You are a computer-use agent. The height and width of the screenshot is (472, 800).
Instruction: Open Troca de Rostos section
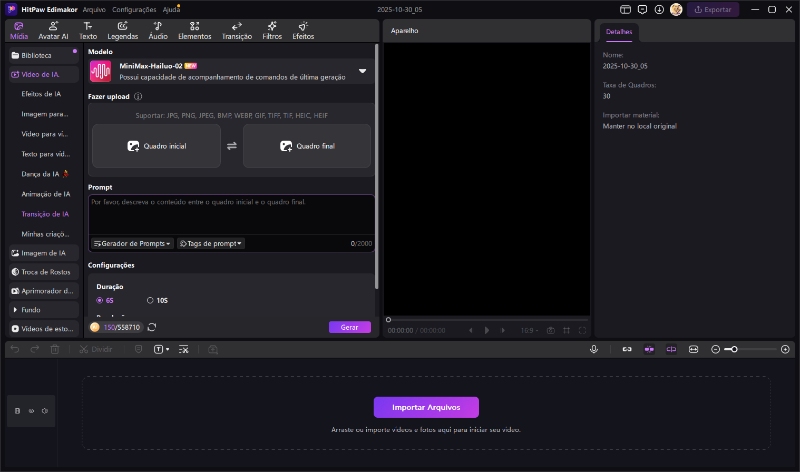coord(43,272)
